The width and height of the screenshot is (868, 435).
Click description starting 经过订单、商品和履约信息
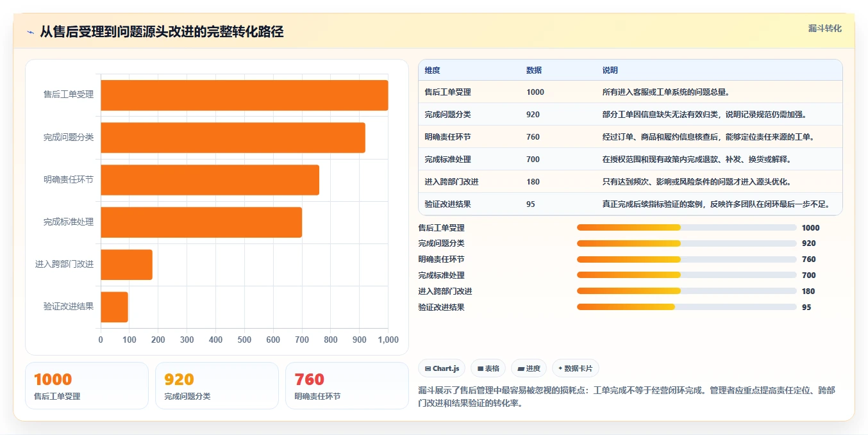click(708, 137)
